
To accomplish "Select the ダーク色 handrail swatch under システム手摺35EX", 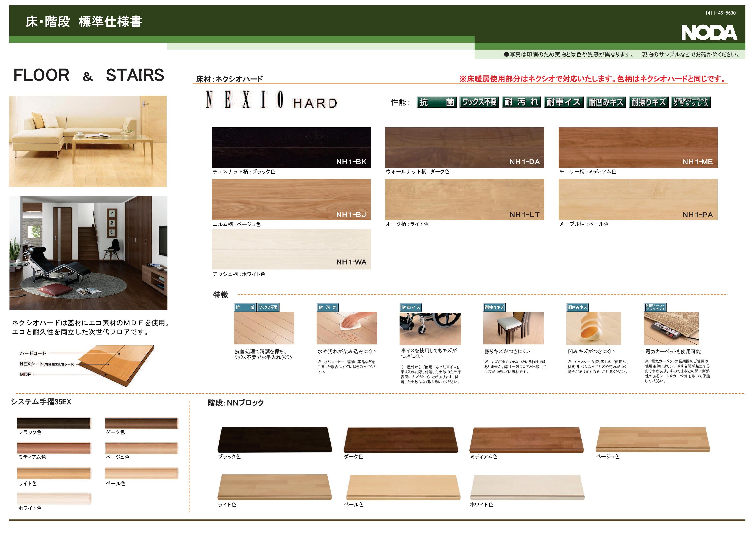I will pyautogui.click(x=142, y=423).
